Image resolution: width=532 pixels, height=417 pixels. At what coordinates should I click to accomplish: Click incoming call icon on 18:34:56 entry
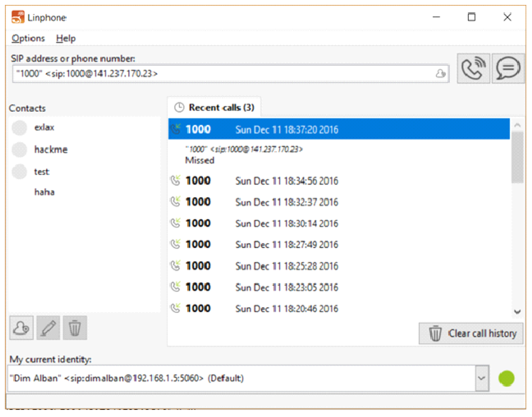tap(176, 181)
